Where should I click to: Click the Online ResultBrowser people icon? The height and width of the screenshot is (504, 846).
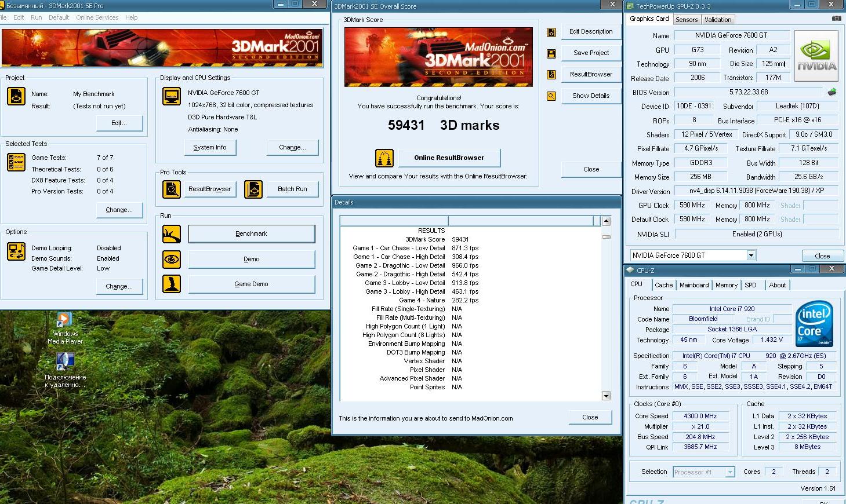pyautogui.click(x=384, y=158)
